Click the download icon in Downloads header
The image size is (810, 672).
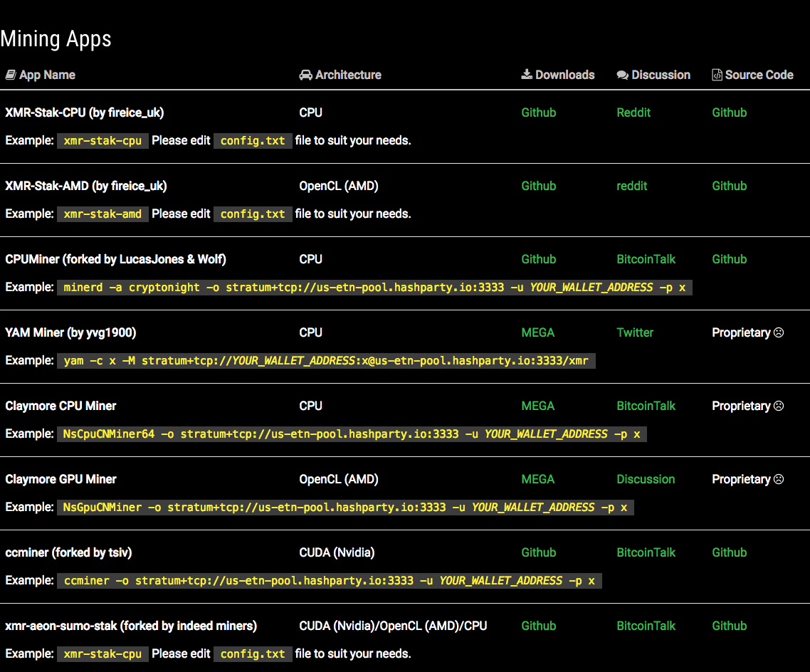coord(527,75)
